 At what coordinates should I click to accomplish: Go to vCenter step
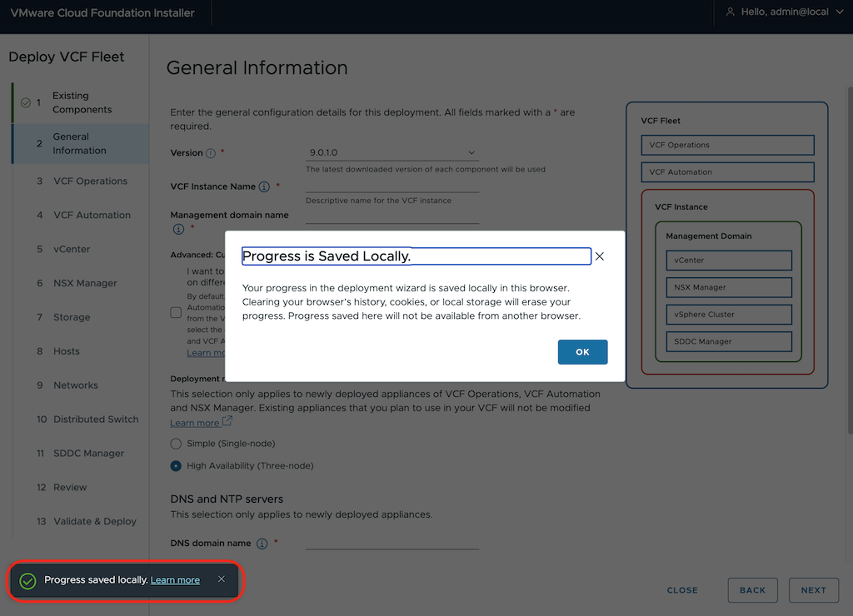pyautogui.click(x=72, y=249)
